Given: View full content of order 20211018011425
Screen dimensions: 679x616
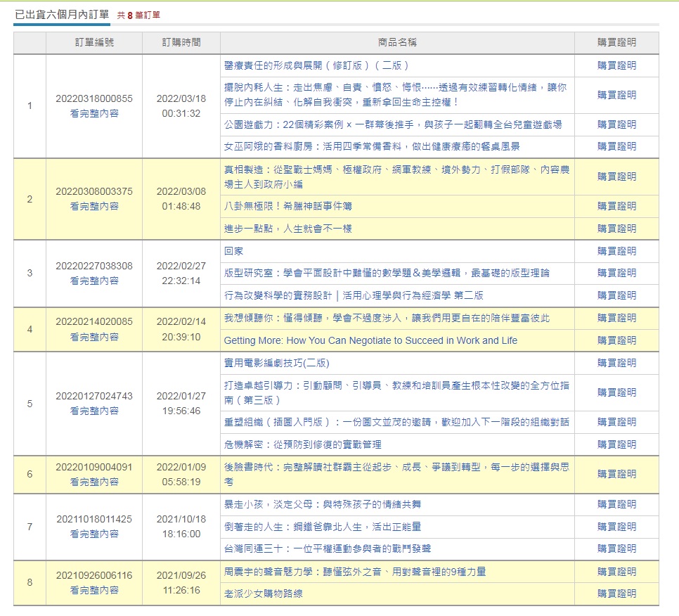Looking at the screenshot, I should (94, 534).
